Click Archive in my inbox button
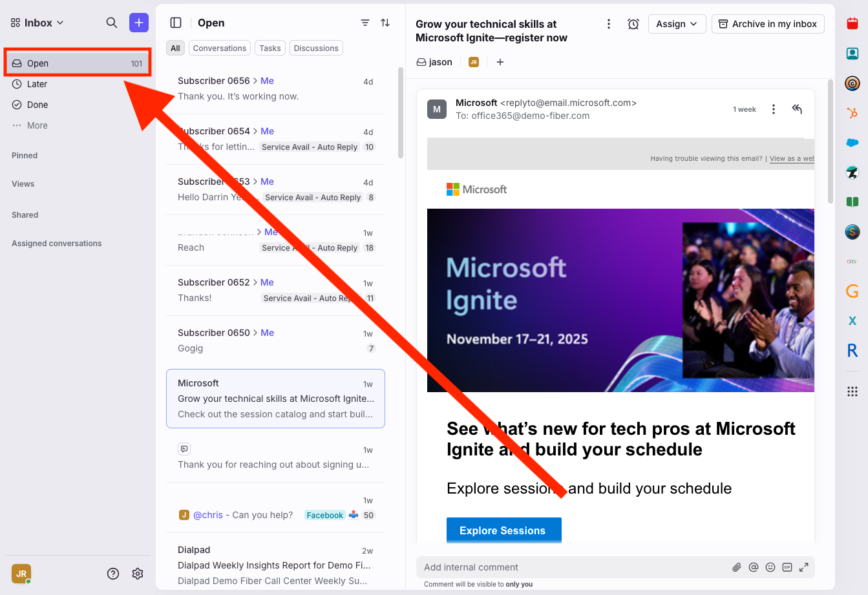 tap(768, 24)
